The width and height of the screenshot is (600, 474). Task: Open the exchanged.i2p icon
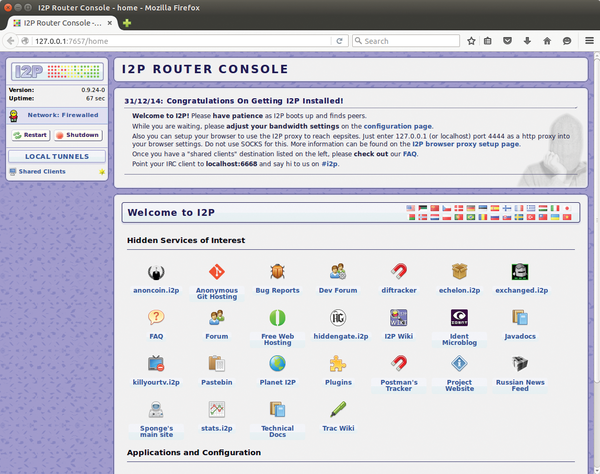pos(520,272)
